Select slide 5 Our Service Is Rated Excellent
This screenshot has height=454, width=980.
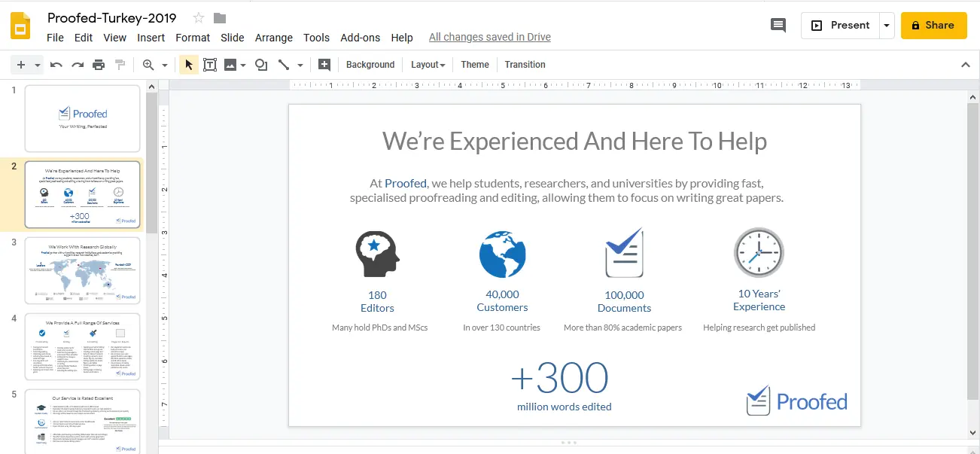[83, 421]
